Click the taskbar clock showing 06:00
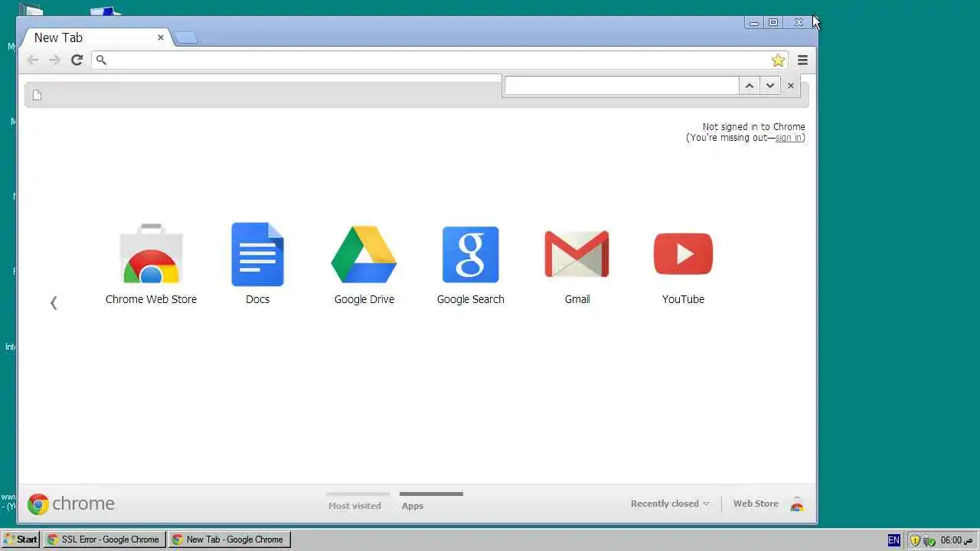 956,540
